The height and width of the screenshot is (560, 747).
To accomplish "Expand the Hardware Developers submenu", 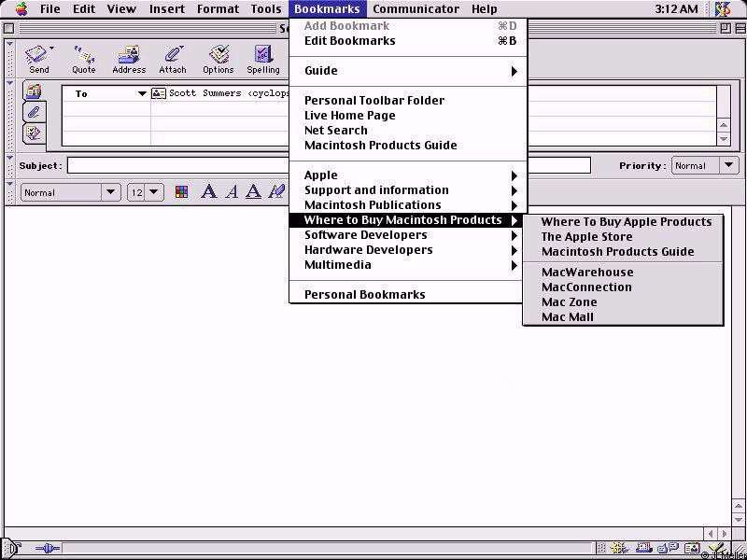I will click(x=408, y=250).
